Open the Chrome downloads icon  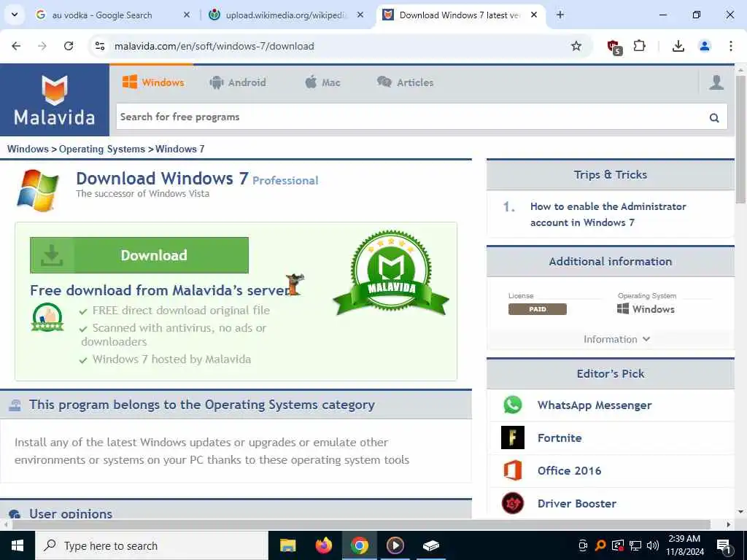point(678,46)
